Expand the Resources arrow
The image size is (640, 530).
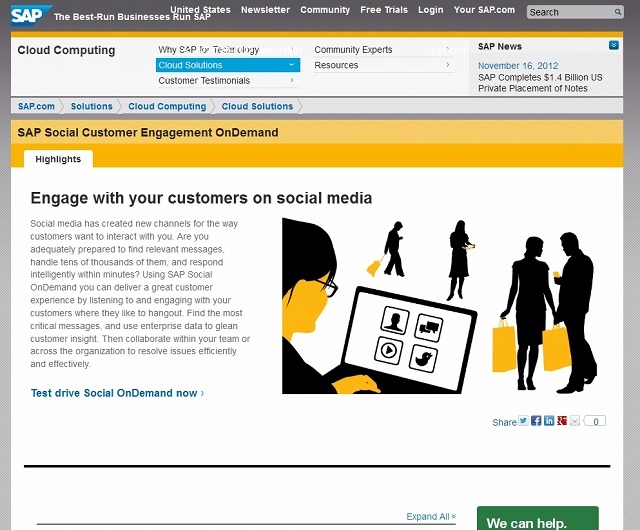[448, 65]
